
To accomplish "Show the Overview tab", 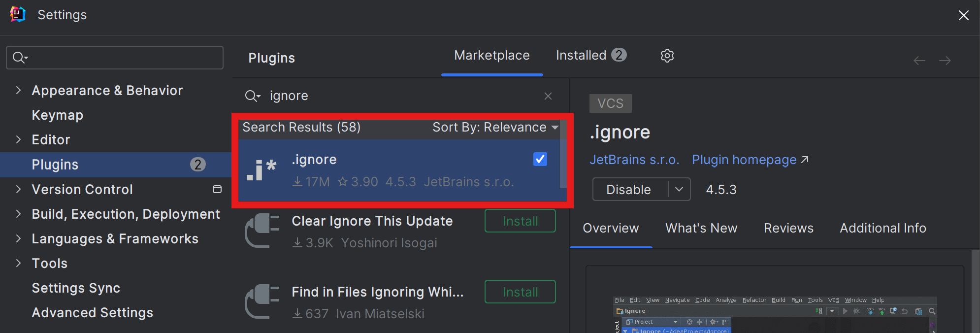I will coord(611,228).
